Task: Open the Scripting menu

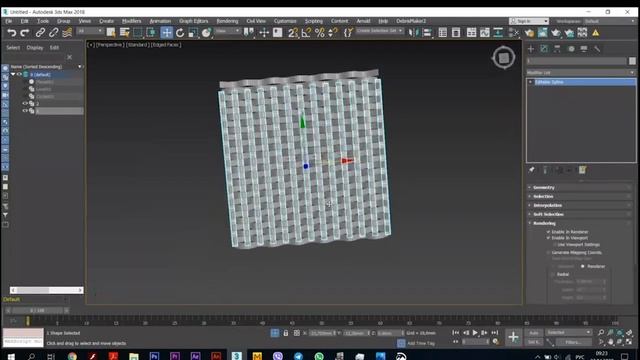Action: (x=313, y=21)
